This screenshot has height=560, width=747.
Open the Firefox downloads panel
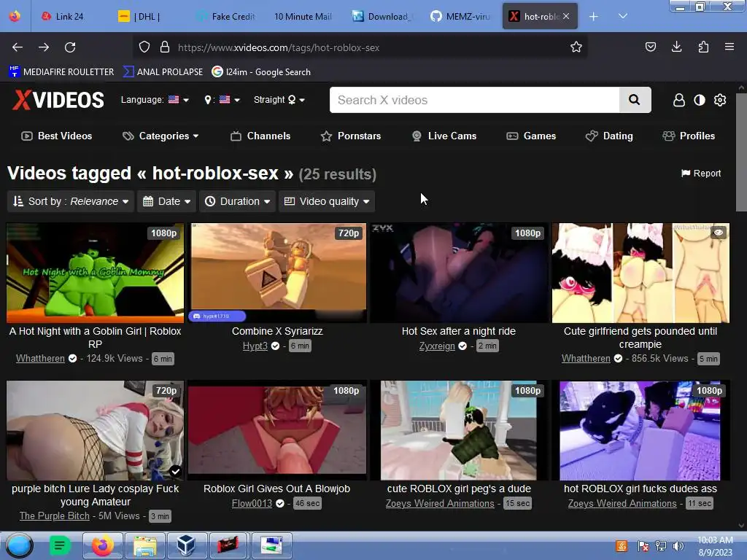(x=676, y=47)
